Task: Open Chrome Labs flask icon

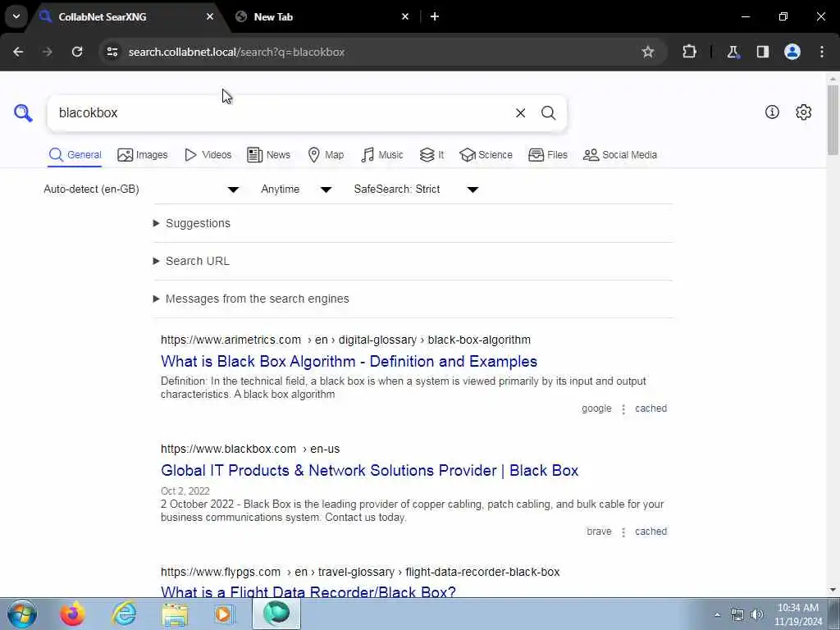Action: (x=733, y=52)
